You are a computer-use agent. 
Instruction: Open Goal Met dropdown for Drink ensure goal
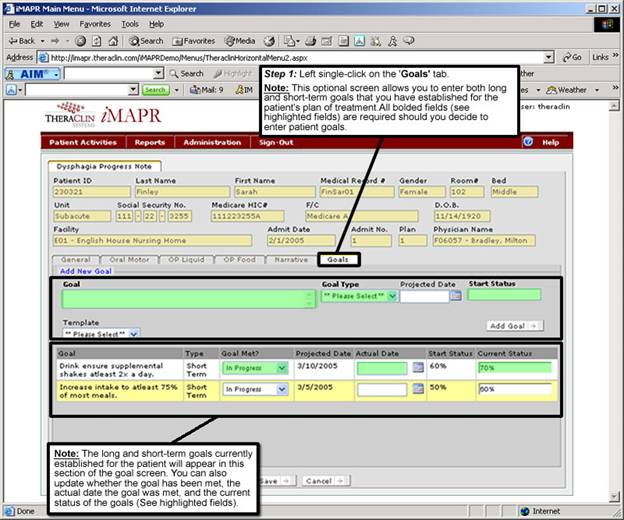tap(255, 368)
